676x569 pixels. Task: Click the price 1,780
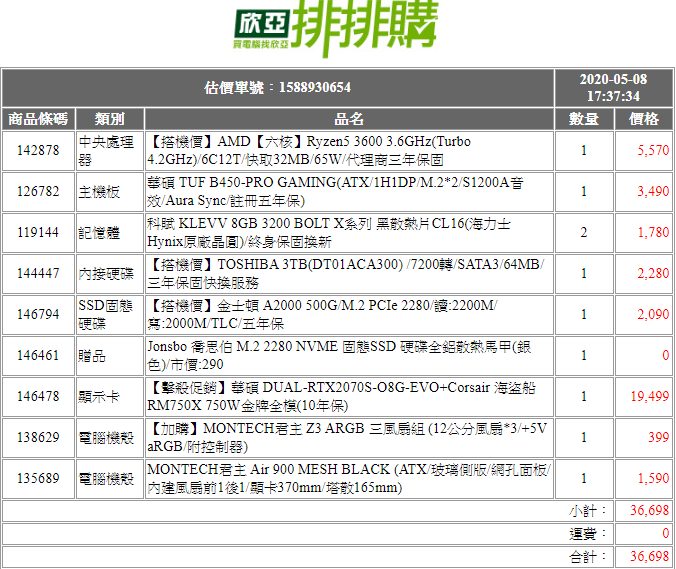pos(653,232)
